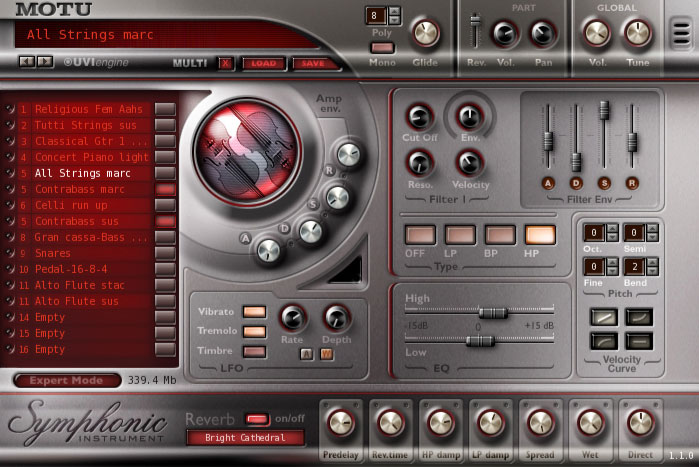Image resolution: width=699 pixels, height=467 pixels.
Task: Set filter type to OFF
Action: click(x=420, y=235)
